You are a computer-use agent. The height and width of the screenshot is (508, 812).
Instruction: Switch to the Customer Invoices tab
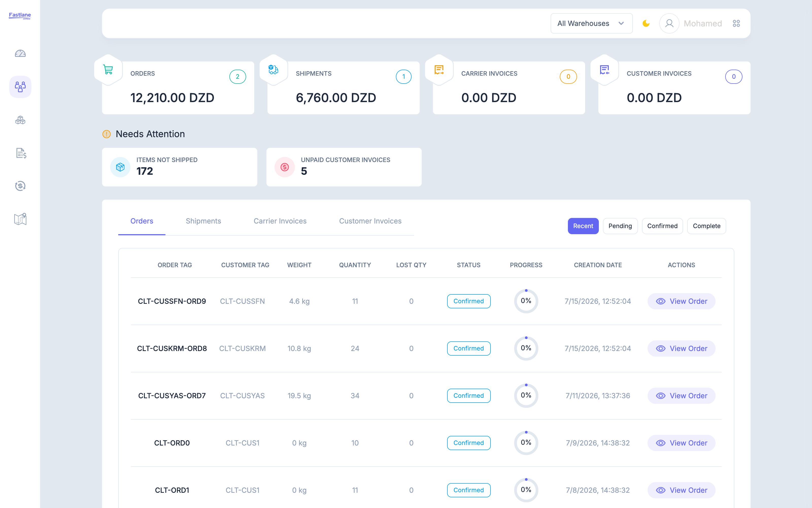[370, 221]
